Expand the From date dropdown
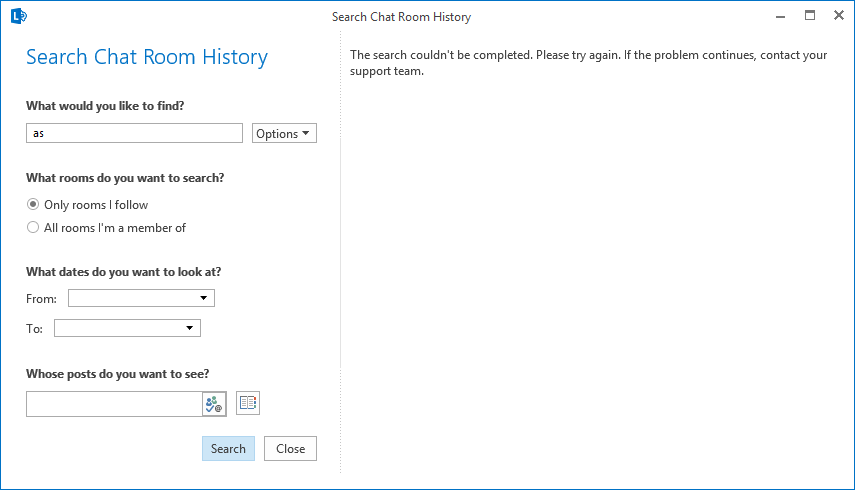The height and width of the screenshot is (490, 855). [x=203, y=298]
